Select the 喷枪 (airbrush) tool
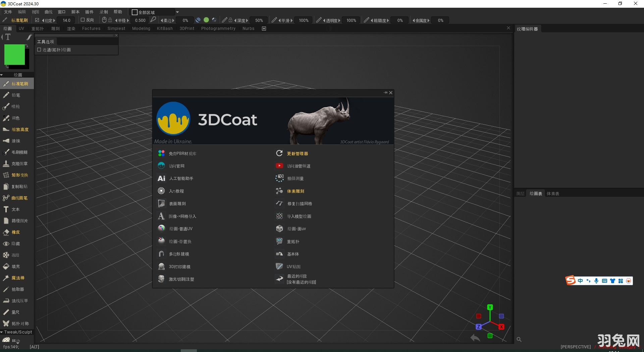 (15, 106)
